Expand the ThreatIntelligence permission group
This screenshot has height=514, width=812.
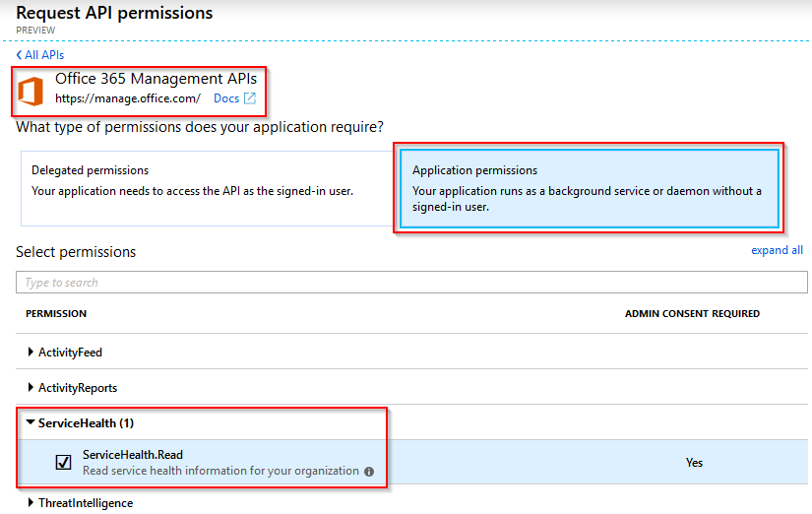(81, 503)
